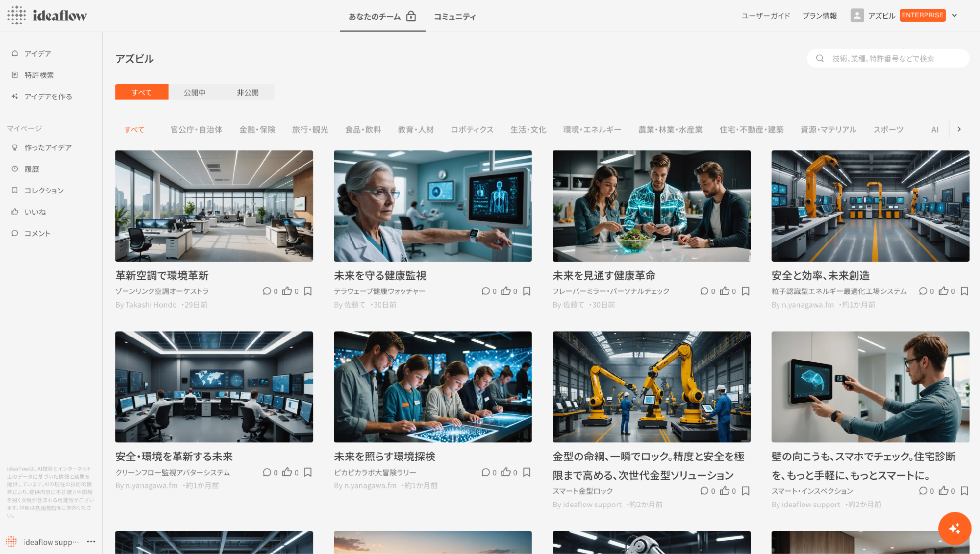Click the ideaflow logo

tap(47, 16)
